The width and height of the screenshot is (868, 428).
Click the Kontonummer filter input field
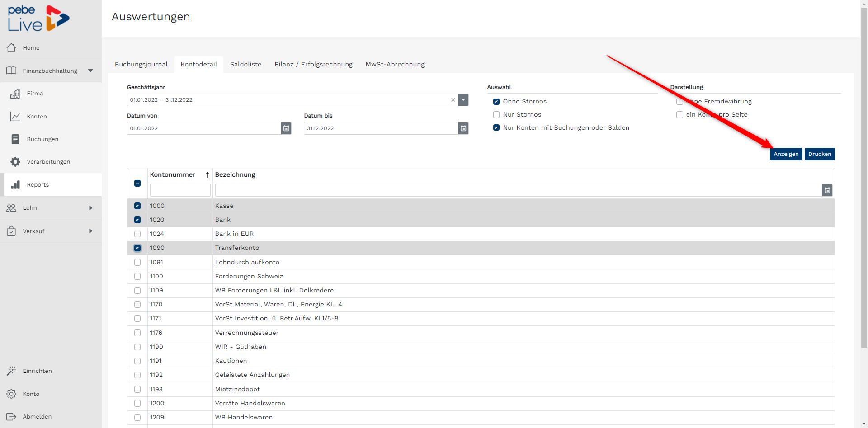tap(180, 190)
